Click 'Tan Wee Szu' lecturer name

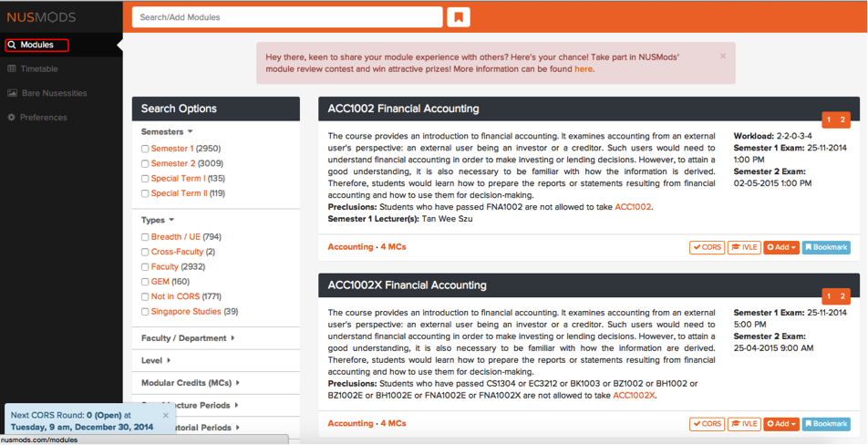[x=448, y=219]
